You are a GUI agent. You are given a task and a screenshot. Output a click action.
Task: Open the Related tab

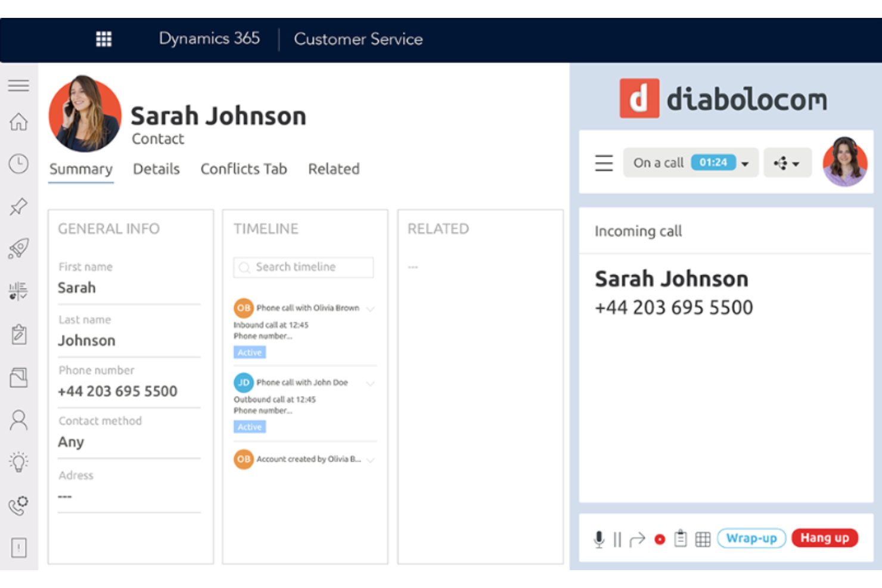(334, 169)
